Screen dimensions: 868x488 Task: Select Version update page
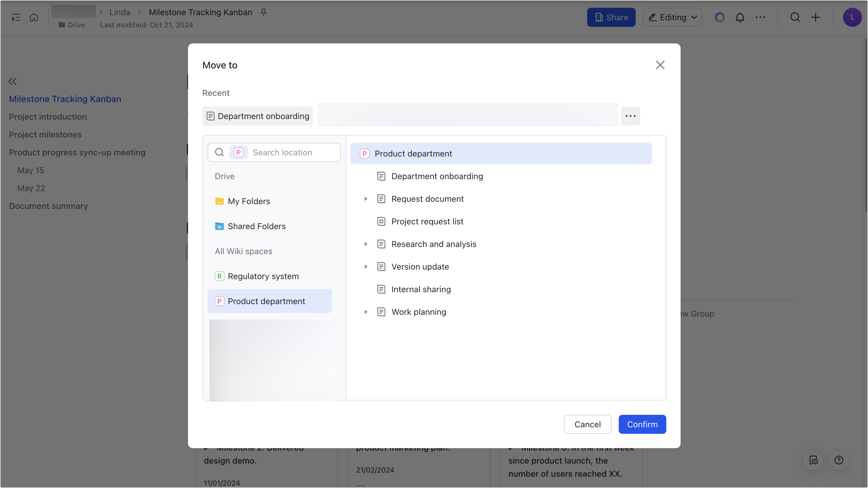420,267
